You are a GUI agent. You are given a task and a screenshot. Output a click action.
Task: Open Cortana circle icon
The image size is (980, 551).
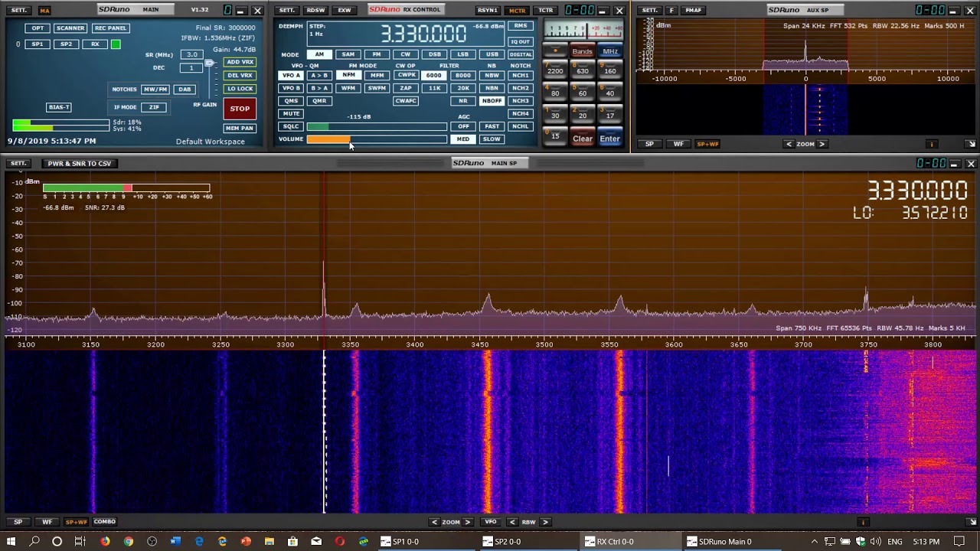pos(57,541)
